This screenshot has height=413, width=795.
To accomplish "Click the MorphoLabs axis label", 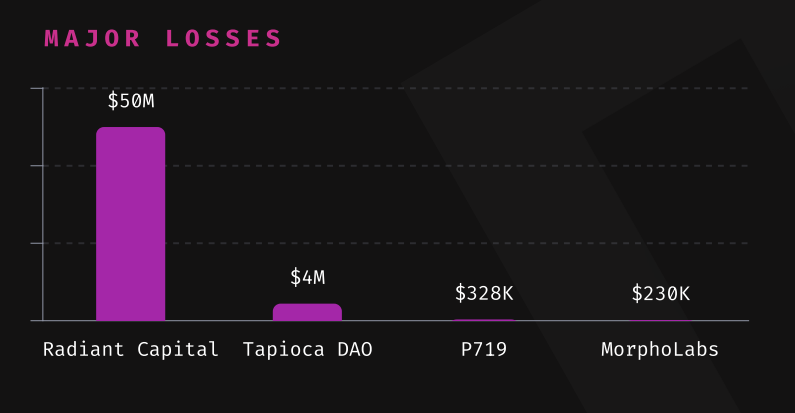I will (660, 349).
